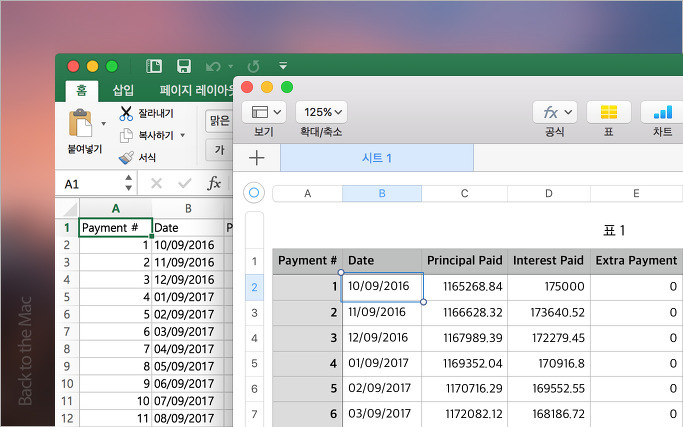Open the Numbers 공식 fx formula dropdown

(x=555, y=112)
